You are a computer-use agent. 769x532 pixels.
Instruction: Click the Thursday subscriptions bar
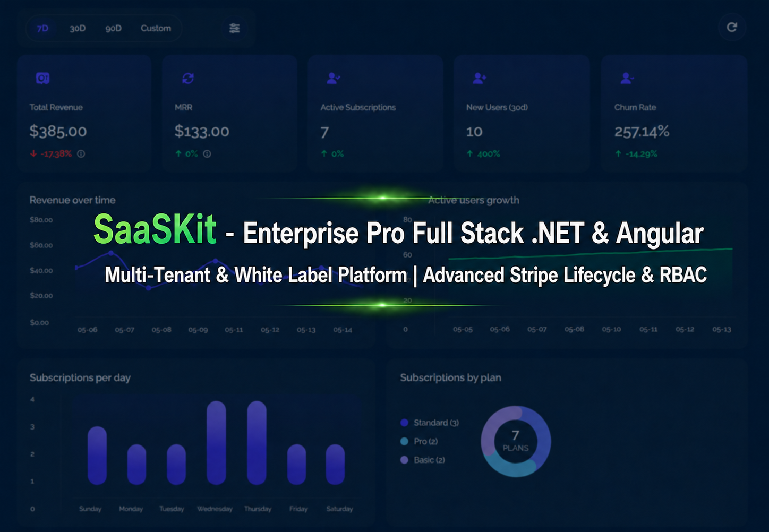(x=257, y=443)
